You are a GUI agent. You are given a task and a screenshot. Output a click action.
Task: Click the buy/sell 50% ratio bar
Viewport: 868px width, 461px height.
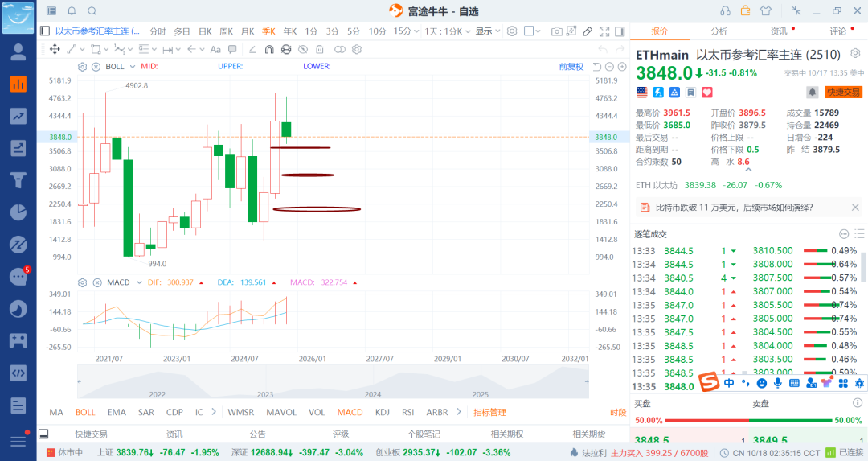748,421
